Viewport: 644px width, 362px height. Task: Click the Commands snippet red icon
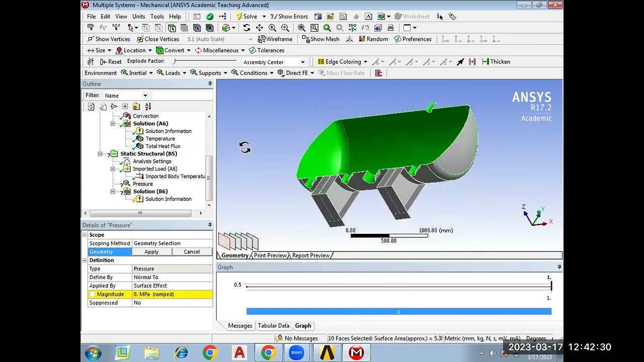(x=378, y=73)
